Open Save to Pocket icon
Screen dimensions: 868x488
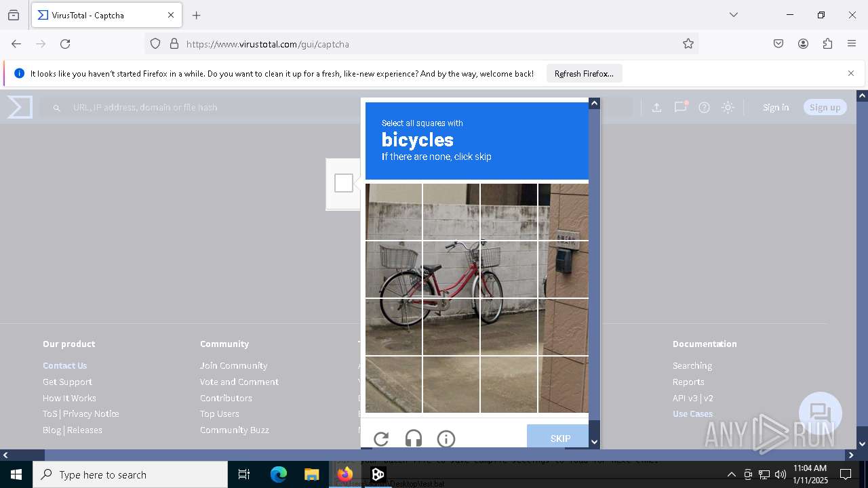tap(778, 44)
